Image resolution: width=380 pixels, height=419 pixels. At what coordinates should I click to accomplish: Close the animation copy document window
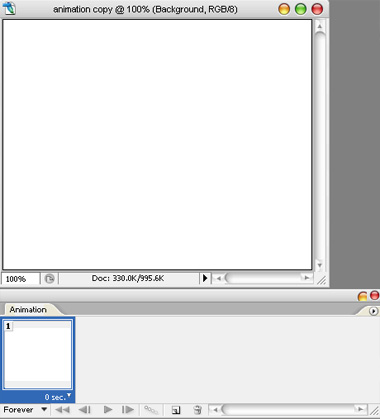coord(317,9)
